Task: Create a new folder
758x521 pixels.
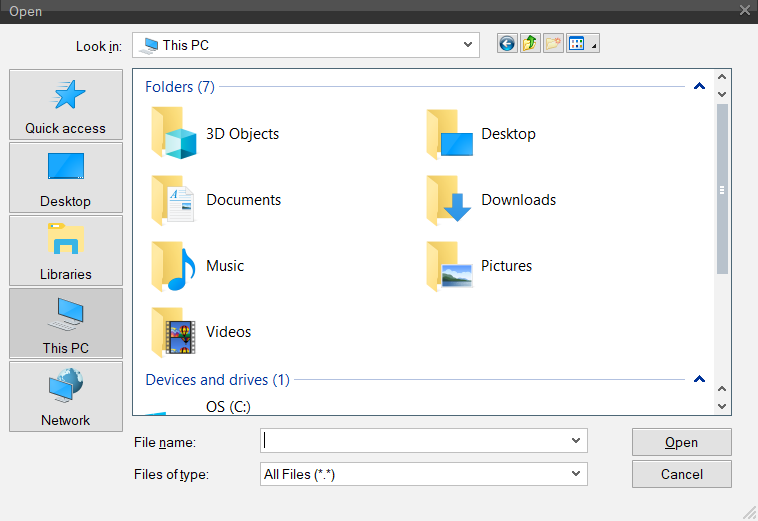Action: pyautogui.click(x=553, y=44)
